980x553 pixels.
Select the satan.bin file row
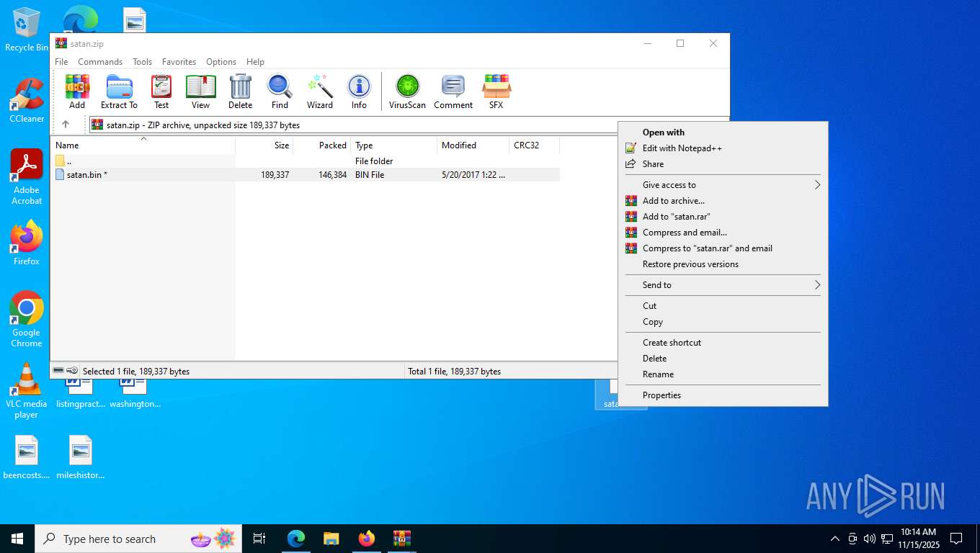306,175
